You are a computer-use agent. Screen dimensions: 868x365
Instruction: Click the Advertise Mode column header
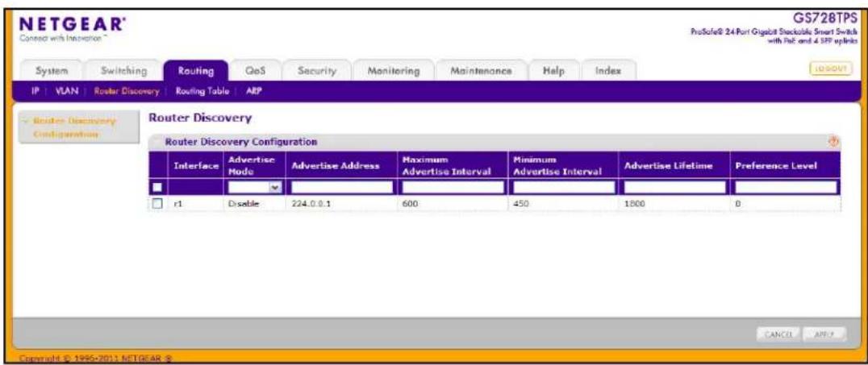point(255,165)
